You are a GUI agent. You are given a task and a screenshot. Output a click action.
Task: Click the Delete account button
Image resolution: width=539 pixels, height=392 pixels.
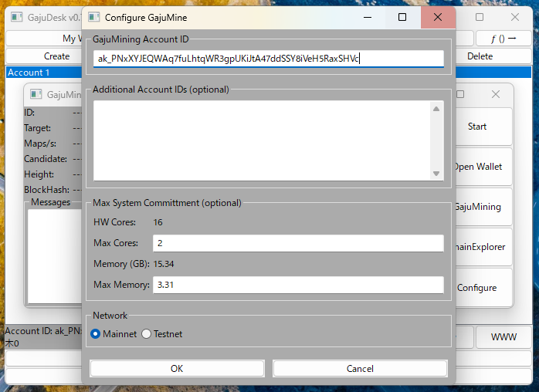(x=480, y=56)
